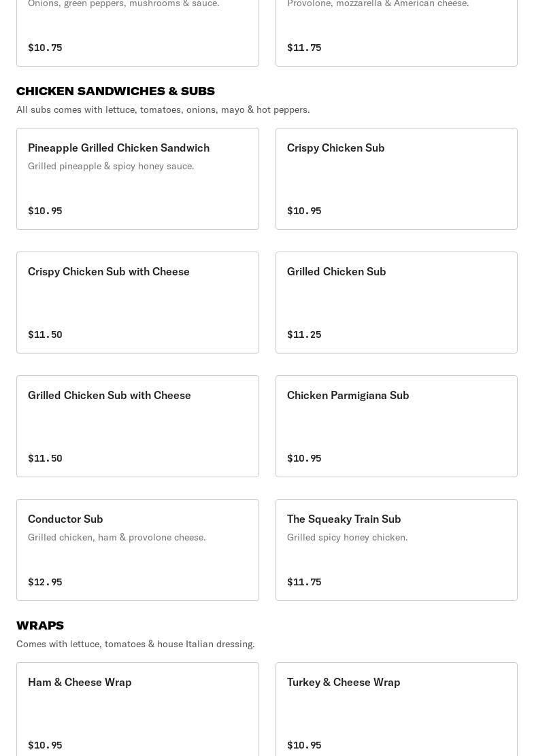This screenshot has width=534, height=756.
Task: Select Grilled Chicken Sub with Cheese
Action: tap(137, 426)
